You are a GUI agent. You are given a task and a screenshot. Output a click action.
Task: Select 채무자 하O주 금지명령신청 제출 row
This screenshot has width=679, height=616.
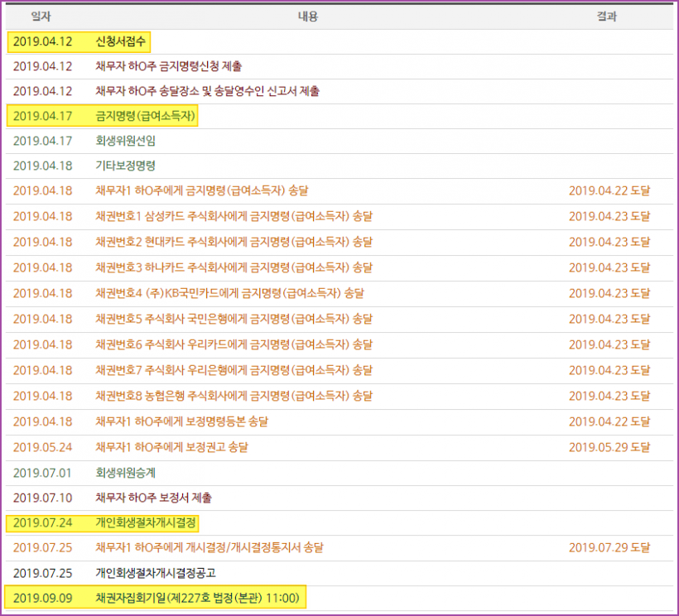339,66
